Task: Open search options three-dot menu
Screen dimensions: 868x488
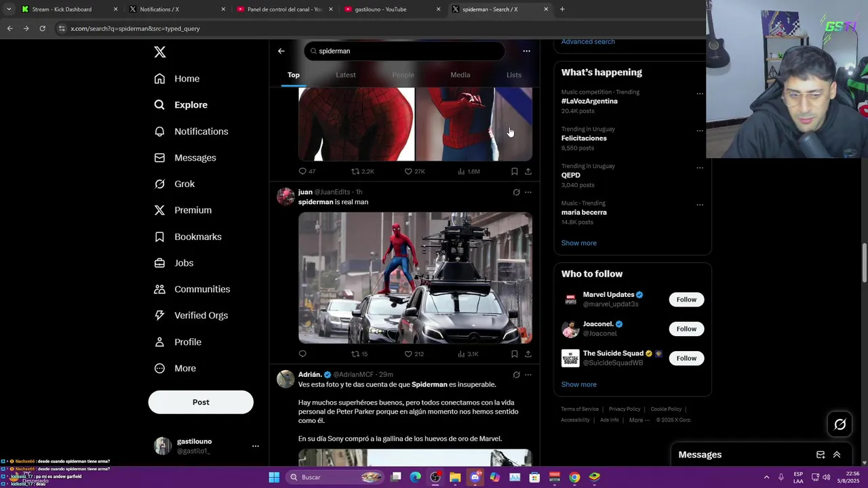Action: click(526, 51)
